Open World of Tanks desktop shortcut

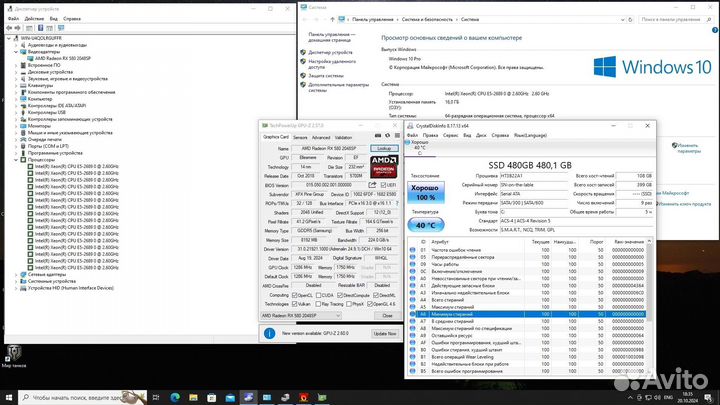[14, 356]
